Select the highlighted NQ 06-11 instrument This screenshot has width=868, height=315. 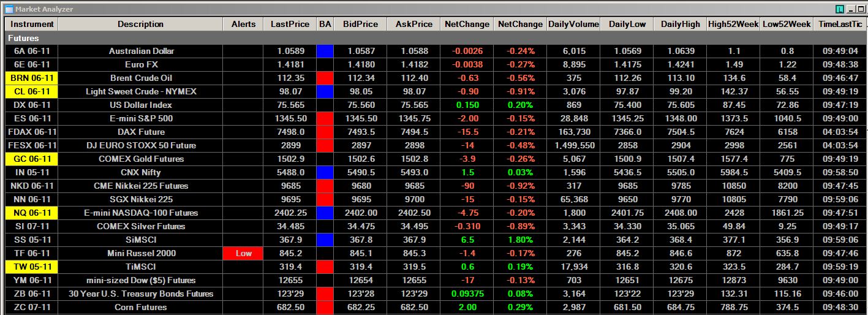click(x=32, y=213)
